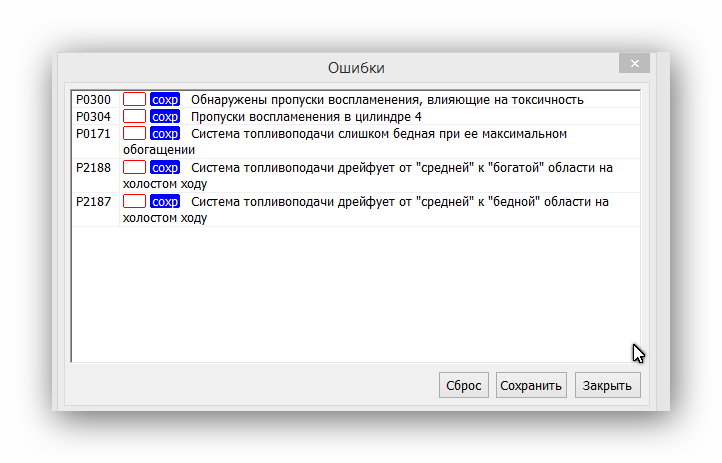Select error code P2188
The height and width of the screenshot is (463, 722).
coord(93,168)
